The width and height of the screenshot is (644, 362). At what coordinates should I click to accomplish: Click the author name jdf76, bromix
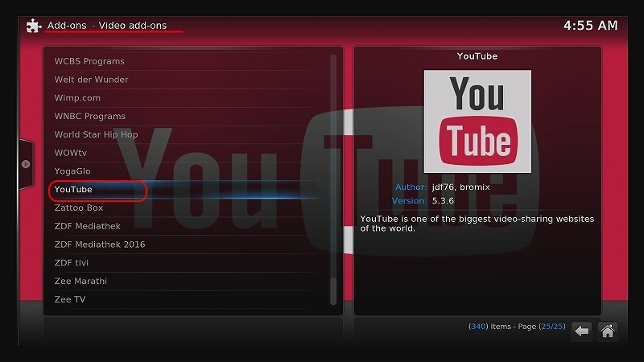(x=460, y=187)
